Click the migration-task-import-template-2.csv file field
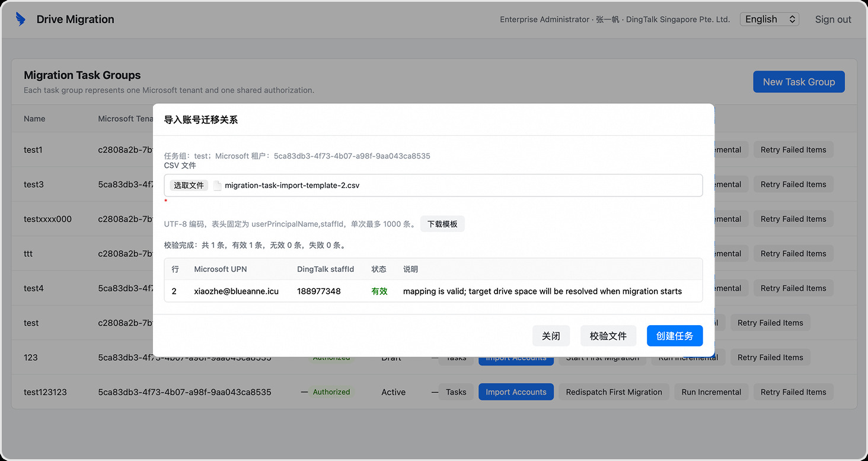This screenshot has width=868, height=461. [x=433, y=185]
